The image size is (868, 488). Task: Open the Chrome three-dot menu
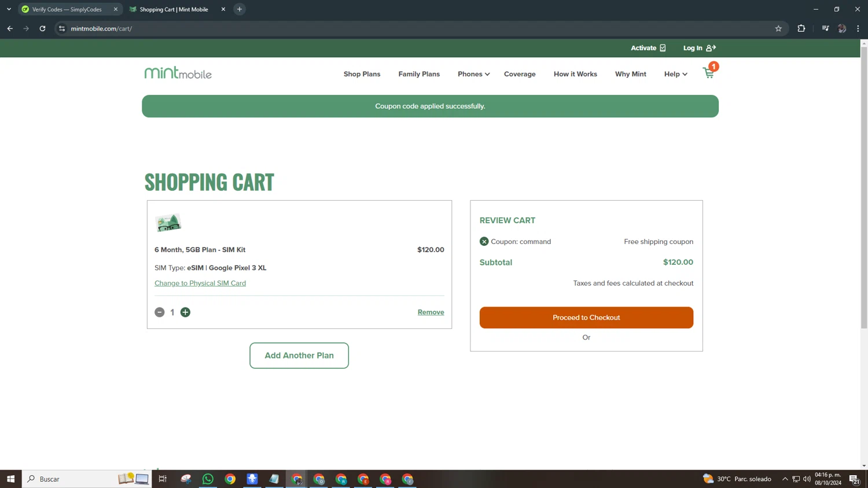[858, 28]
